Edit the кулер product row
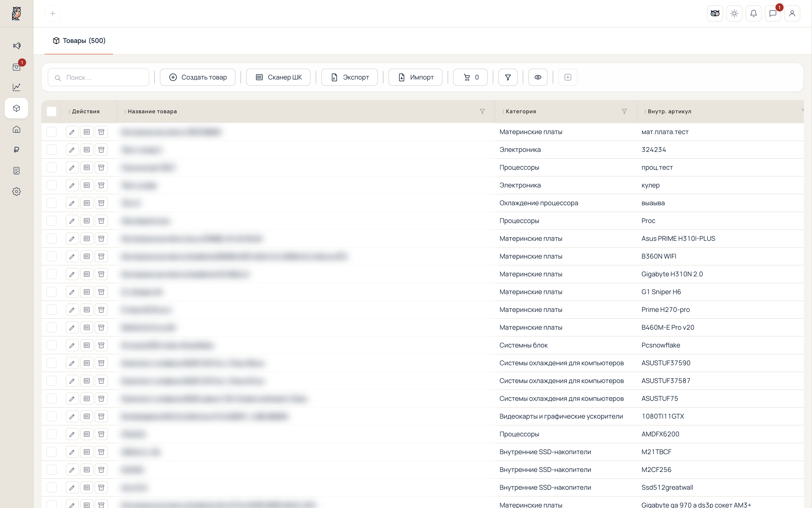Image resolution: width=812 pixels, height=508 pixels. [72, 185]
